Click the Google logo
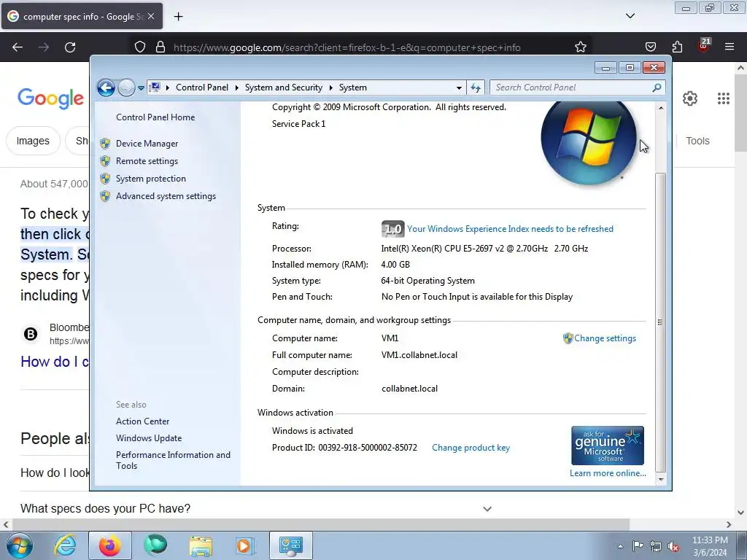747x560 pixels. click(x=51, y=98)
